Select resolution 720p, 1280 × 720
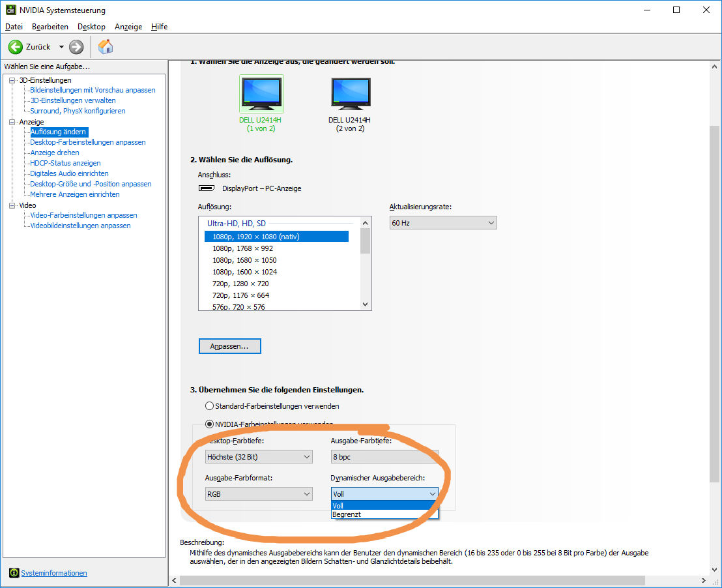The height and width of the screenshot is (588, 722). point(276,284)
